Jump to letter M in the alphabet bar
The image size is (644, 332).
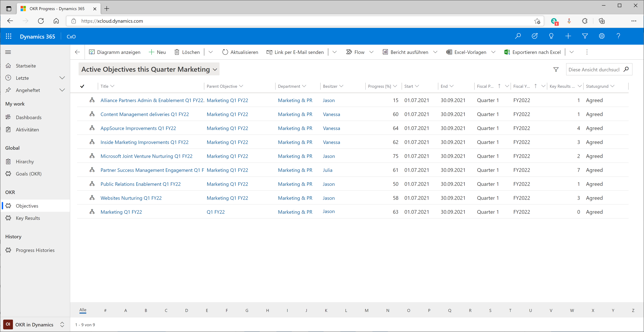367,310
